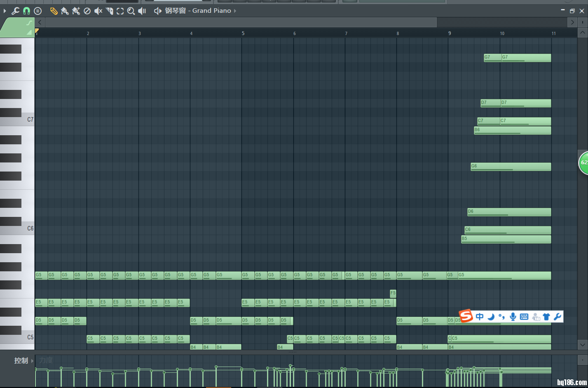Screen dimensions: 588x388
Task: Click the speaker icon before channel name
Action: click(x=158, y=11)
